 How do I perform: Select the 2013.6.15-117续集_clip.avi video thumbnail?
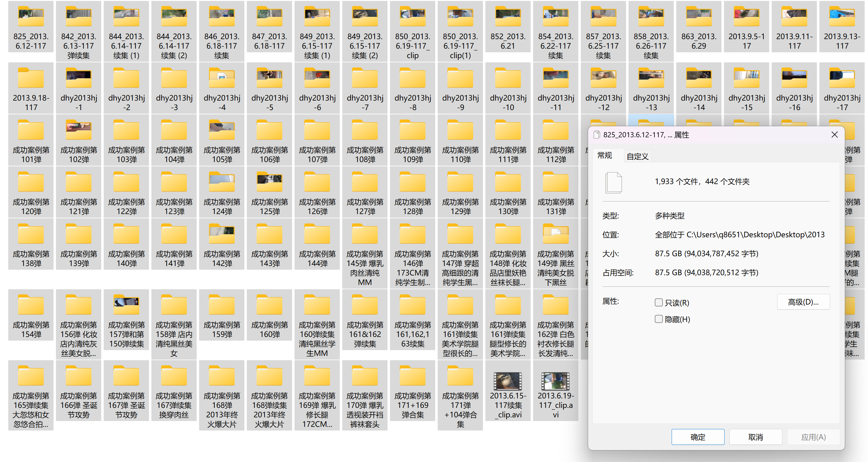(x=508, y=381)
